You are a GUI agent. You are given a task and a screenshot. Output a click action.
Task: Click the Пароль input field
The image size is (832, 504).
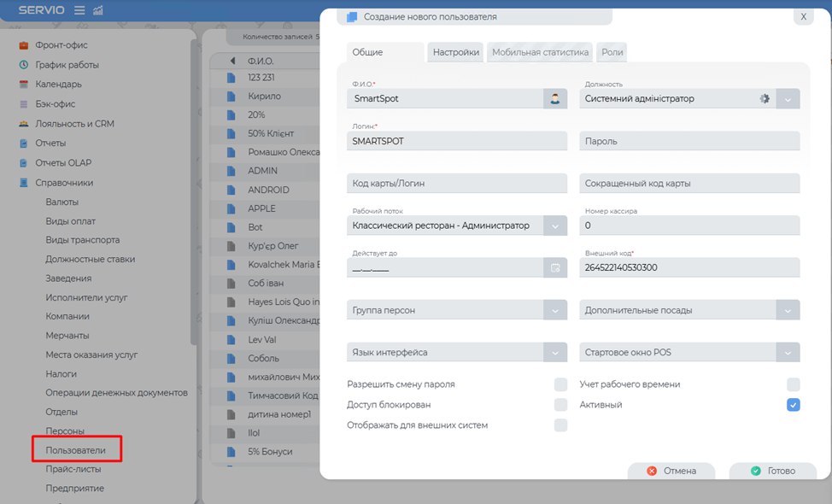(689, 142)
